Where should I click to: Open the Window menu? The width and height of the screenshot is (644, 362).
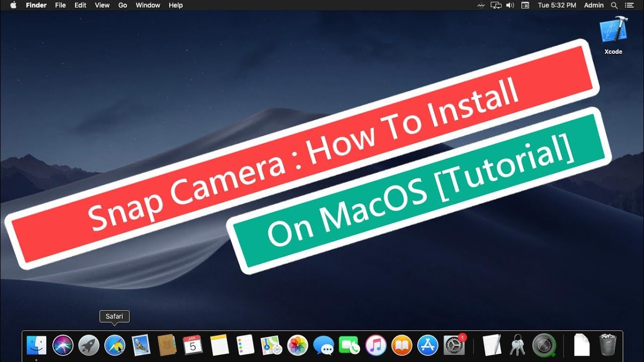(x=148, y=5)
